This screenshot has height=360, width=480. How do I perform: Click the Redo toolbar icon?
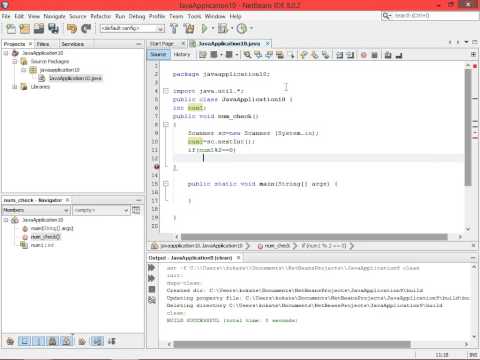(86, 29)
